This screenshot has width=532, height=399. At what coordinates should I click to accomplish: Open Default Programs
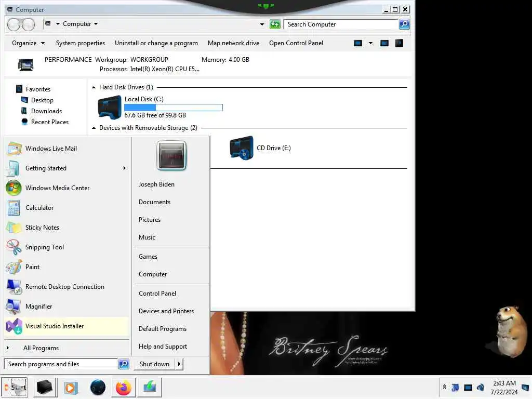(163, 329)
